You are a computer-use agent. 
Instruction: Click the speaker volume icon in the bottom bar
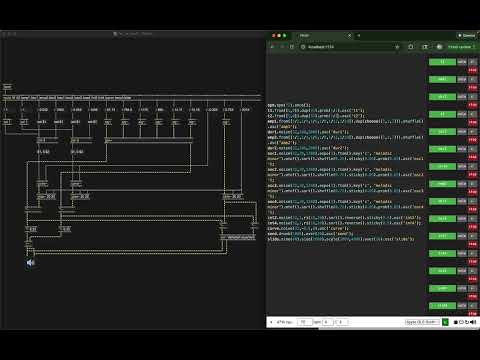tap(473, 322)
